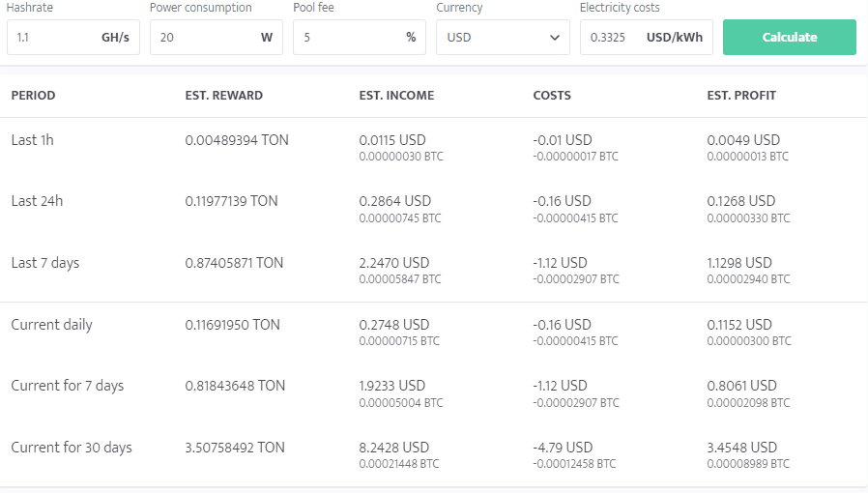Click the COSTS column header

[x=552, y=96]
